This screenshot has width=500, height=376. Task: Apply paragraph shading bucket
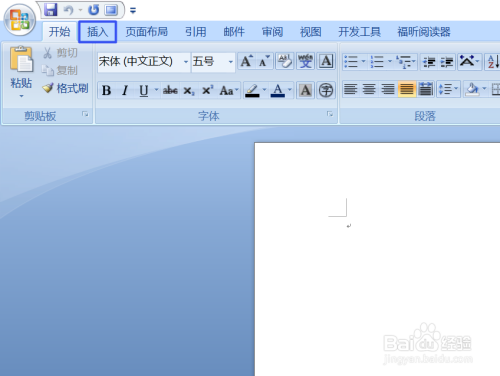(472, 89)
